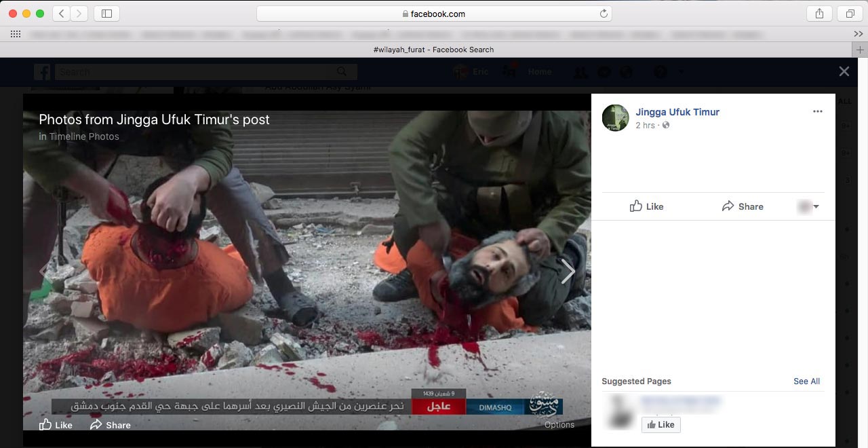Viewport: 868px width, 448px height.
Task: Open the favorites grid icon
Action: point(15,34)
